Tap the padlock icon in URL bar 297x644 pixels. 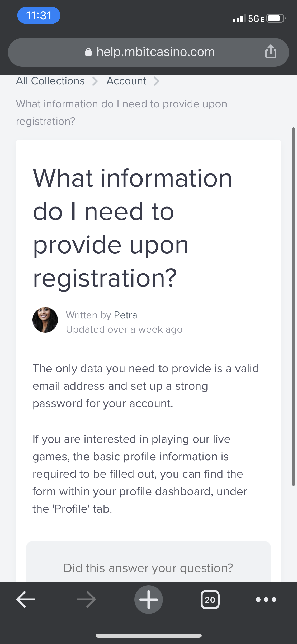click(x=88, y=52)
